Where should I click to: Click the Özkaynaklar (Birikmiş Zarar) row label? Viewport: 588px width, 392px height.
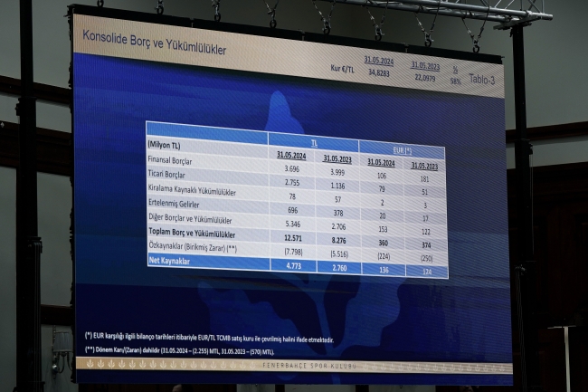coord(193,247)
